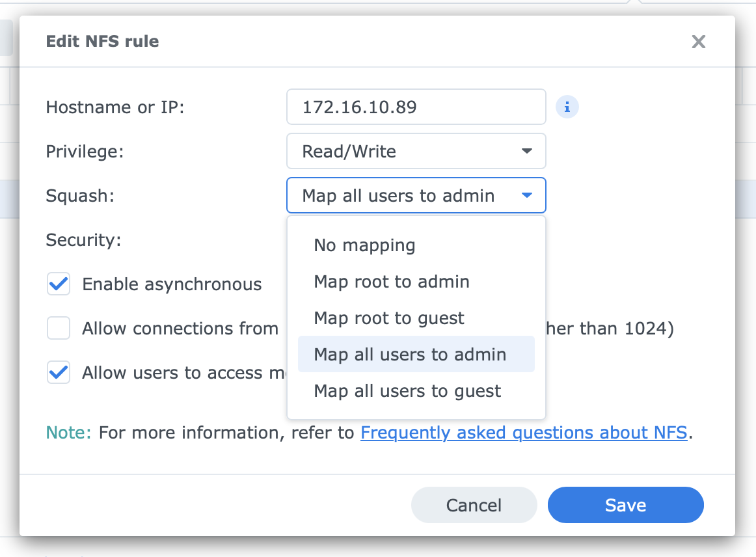The image size is (756, 557).
Task: Uncheck the Allow users to access checkbox
Action: coord(59,373)
